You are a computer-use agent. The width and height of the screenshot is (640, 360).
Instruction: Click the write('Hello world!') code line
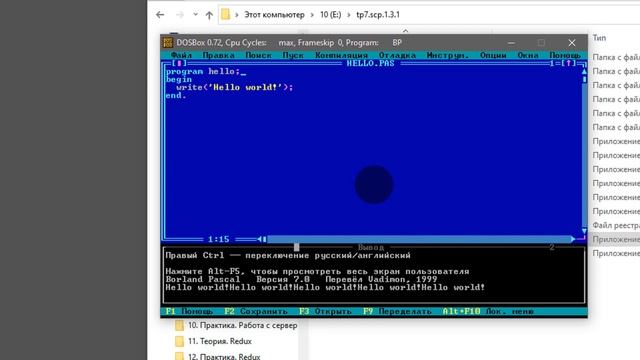pyautogui.click(x=235, y=87)
